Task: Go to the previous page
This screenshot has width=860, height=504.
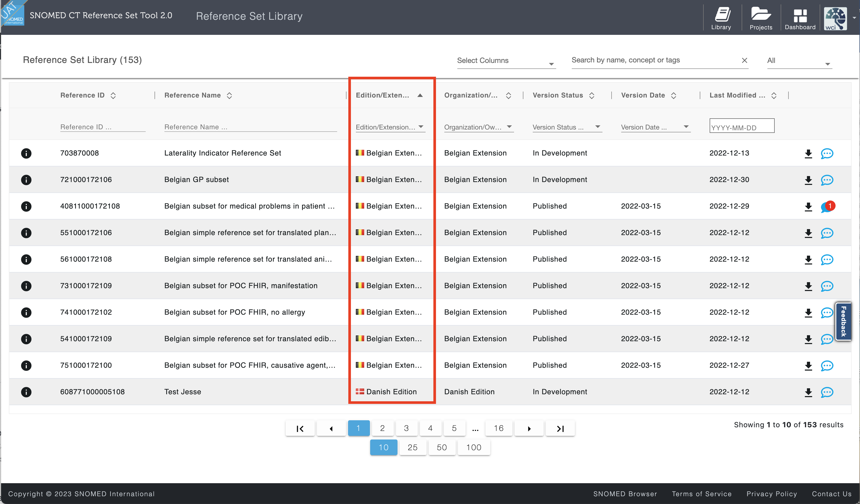Action: [x=331, y=429]
